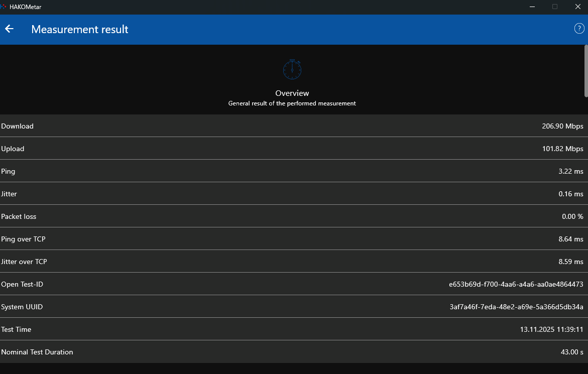Screen dimensions: 588x374
Task: Click the stopwatch Overview icon
Action: tap(292, 69)
